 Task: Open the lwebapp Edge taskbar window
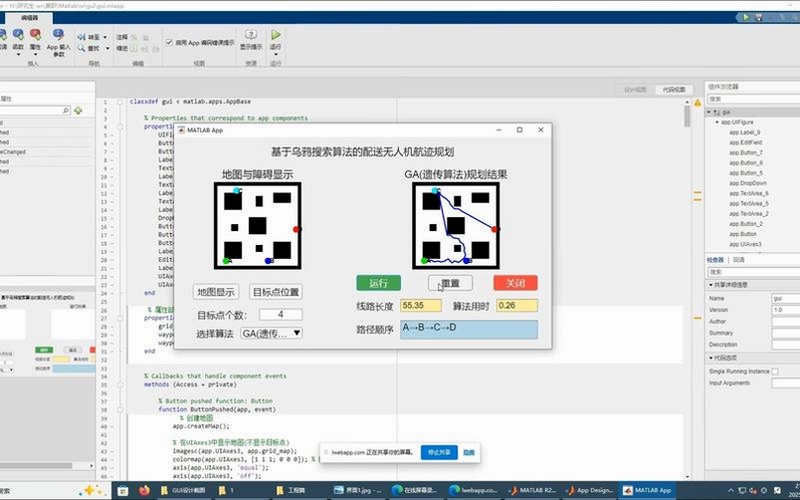coord(473,490)
